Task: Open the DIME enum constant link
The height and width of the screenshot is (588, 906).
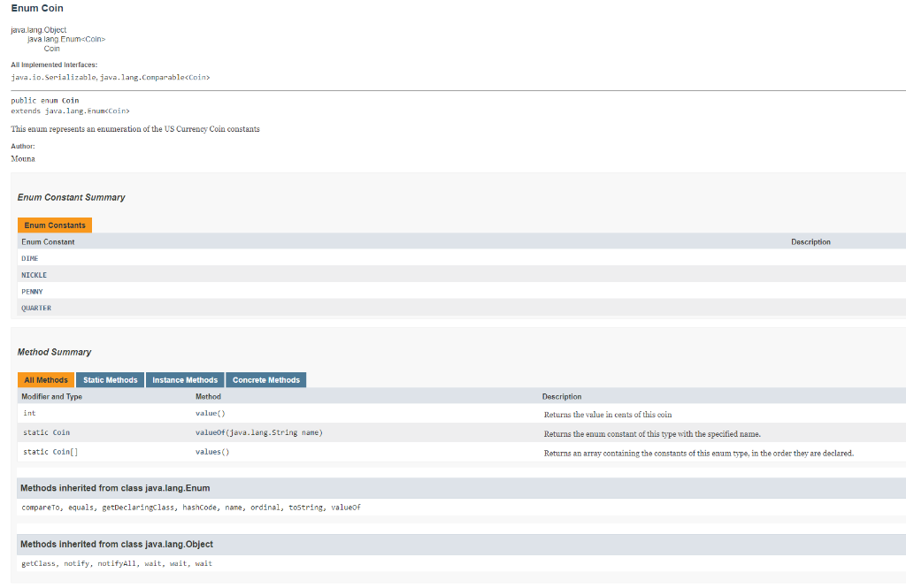Action: (x=30, y=258)
